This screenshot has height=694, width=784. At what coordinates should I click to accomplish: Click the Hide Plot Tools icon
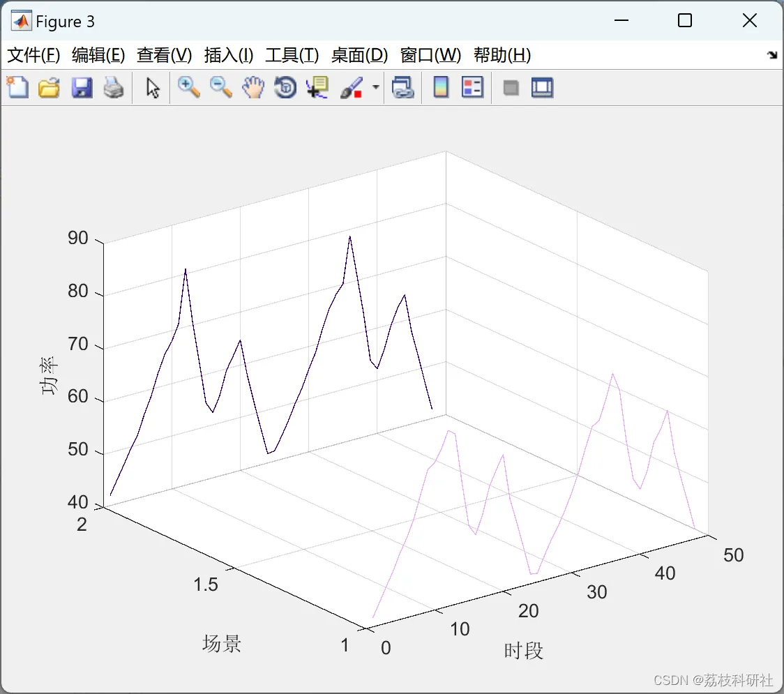(511, 89)
